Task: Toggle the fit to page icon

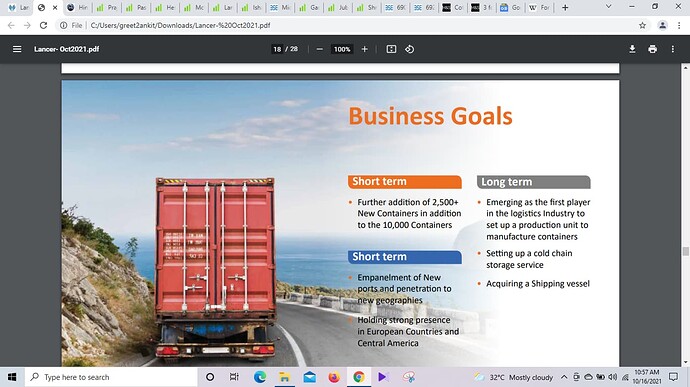Action: tap(391, 49)
